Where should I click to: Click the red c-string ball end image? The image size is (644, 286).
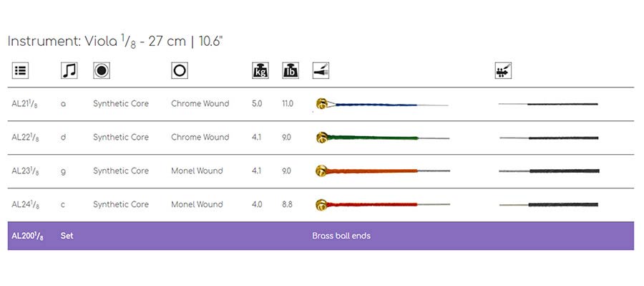pos(383,204)
